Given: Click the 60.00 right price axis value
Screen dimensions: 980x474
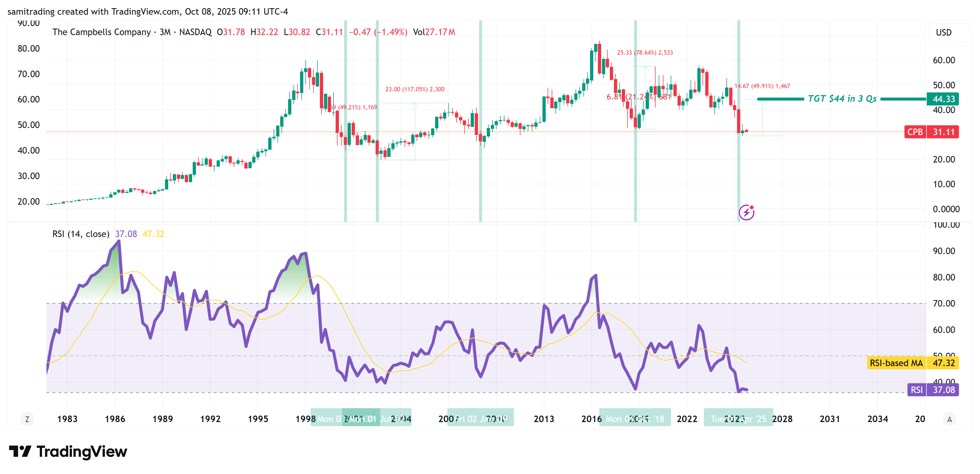Looking at the screenshot, I should 944,60.
